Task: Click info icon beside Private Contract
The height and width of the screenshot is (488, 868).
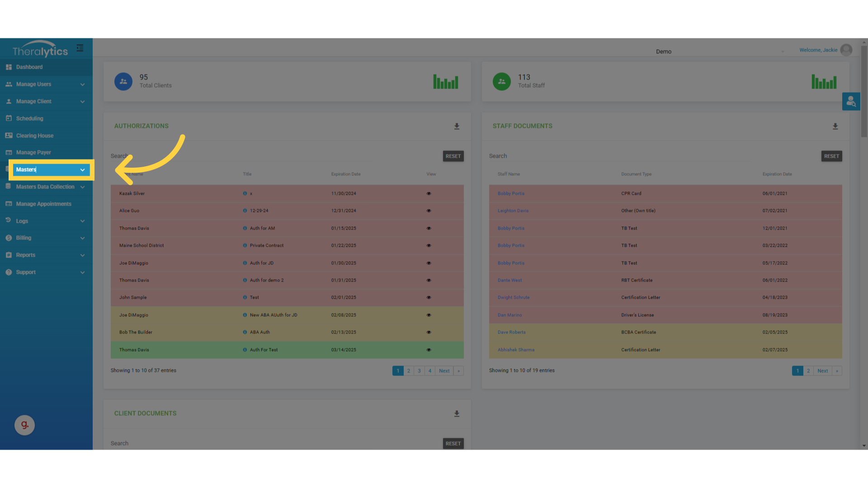Action: pyautogui.click(x=245, y=246)
